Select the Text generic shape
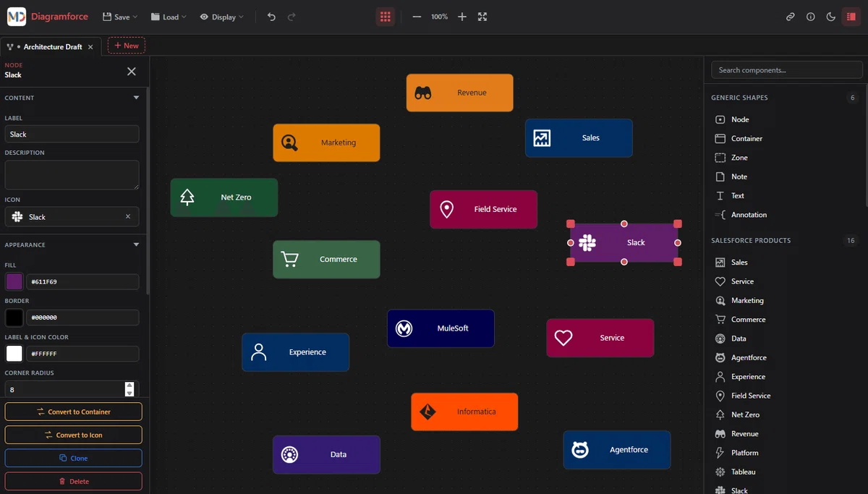This screenshot has width=868, height=494. click(787, 195)
